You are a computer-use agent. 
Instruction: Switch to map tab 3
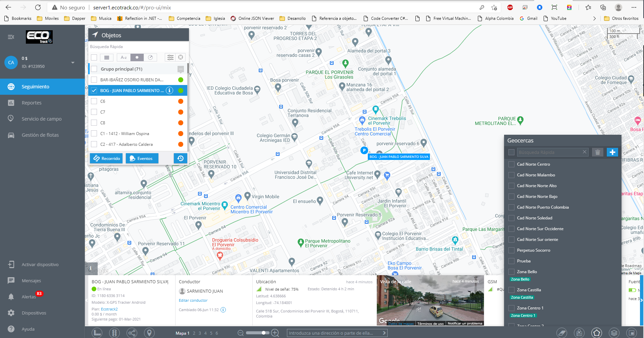click(x=200, y=333)
